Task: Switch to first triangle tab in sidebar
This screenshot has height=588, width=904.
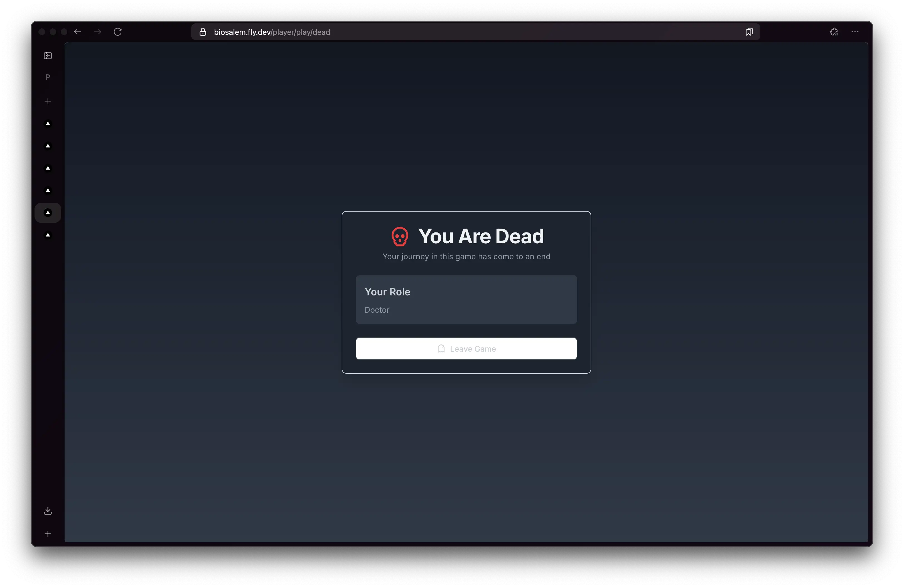Action: [x=48, y=123]
